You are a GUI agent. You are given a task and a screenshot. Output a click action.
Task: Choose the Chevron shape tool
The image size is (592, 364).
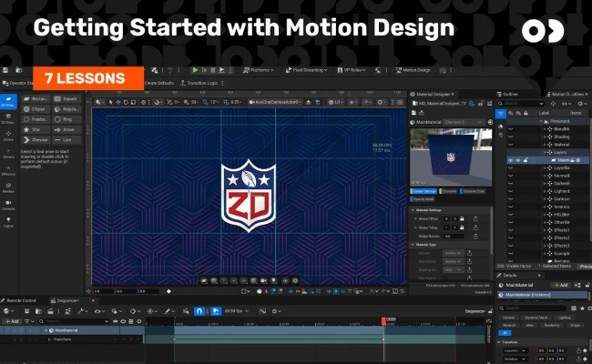pyautogui.click(x=36, y=139)
